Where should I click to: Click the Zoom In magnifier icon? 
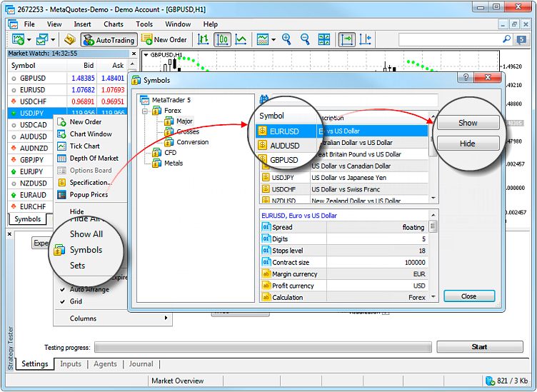click(286, 39)
